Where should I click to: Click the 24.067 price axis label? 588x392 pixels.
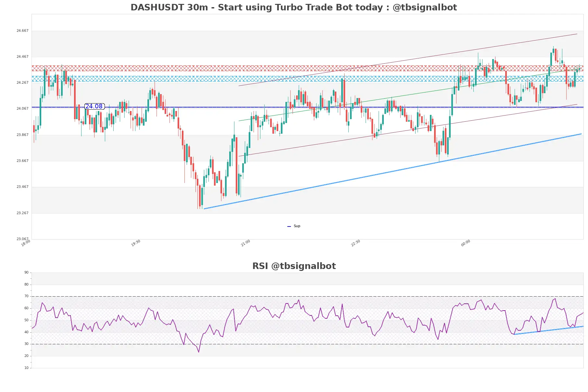point(22,109)
